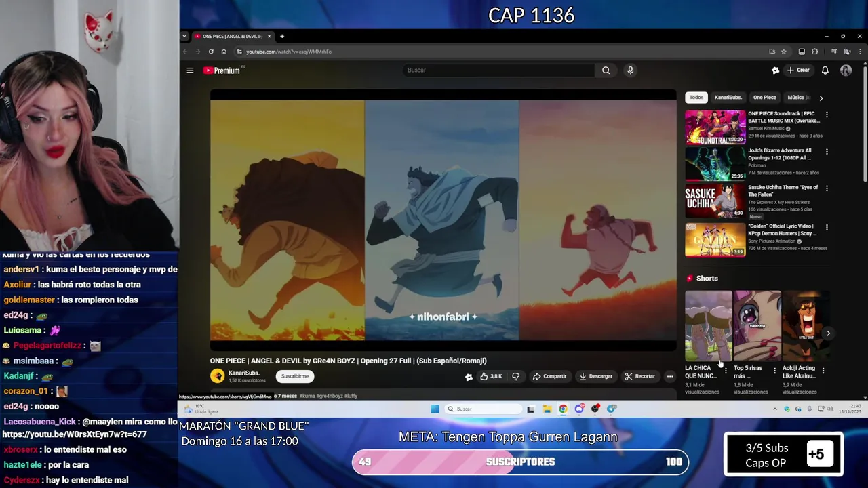
Task: Open the KanariSubs. channel avatar
Action: click(x=218, y=376)
